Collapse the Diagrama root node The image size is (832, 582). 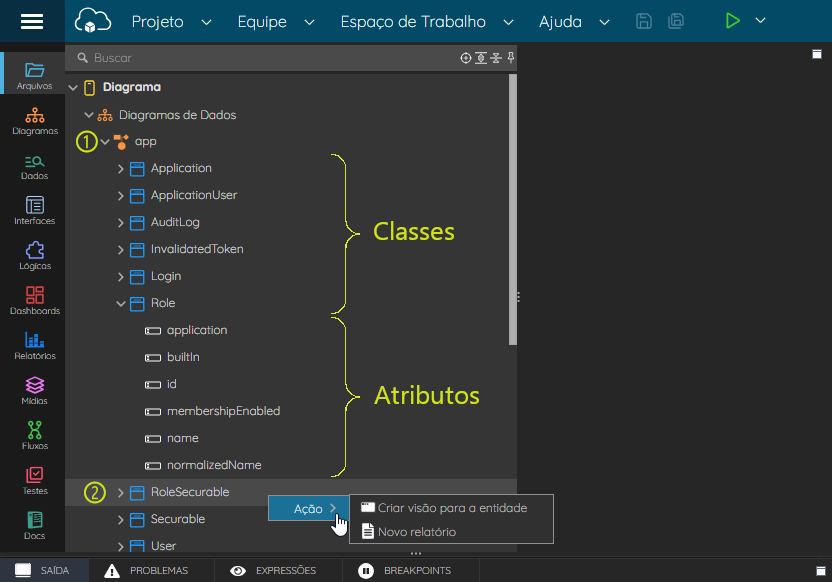pyautogui.click(x=73, y=88)
